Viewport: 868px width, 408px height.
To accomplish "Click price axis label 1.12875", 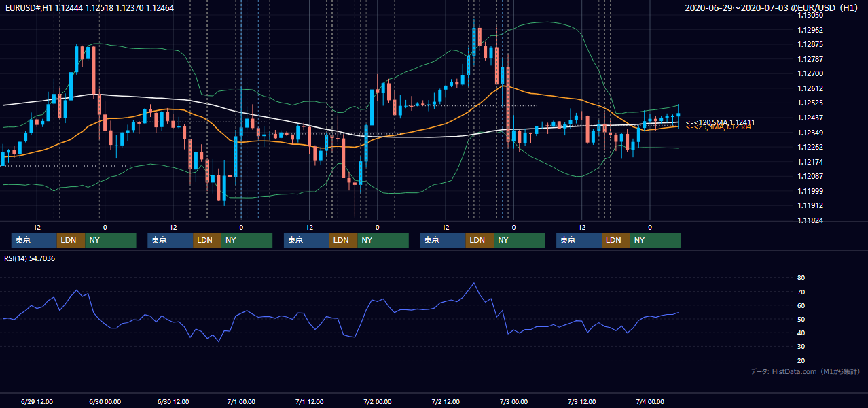I will pos(810,44).
